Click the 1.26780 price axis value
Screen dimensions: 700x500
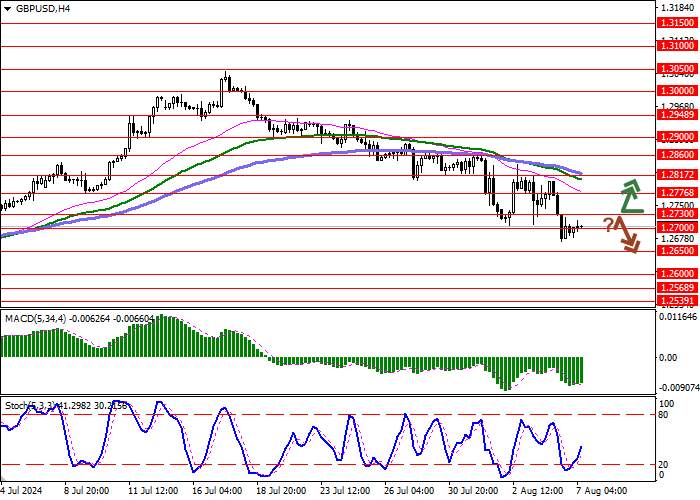[x=679, y=238]
